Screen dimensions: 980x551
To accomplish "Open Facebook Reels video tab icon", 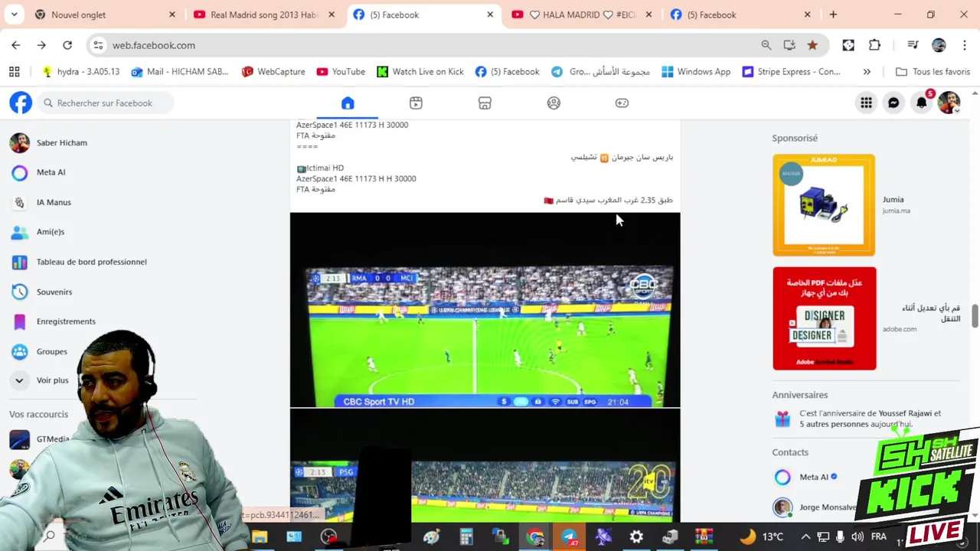I will [x=416, y=103].
